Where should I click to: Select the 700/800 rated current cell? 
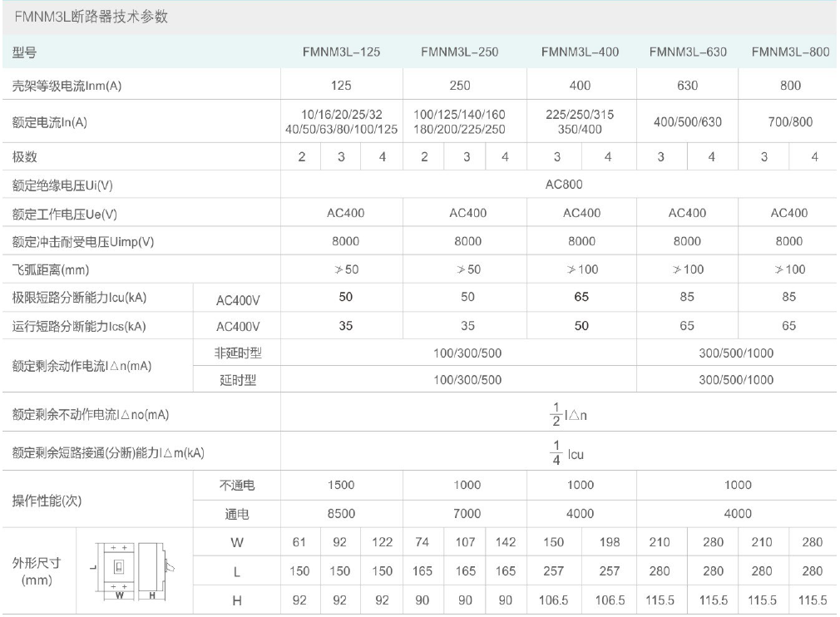pos(789,121)
